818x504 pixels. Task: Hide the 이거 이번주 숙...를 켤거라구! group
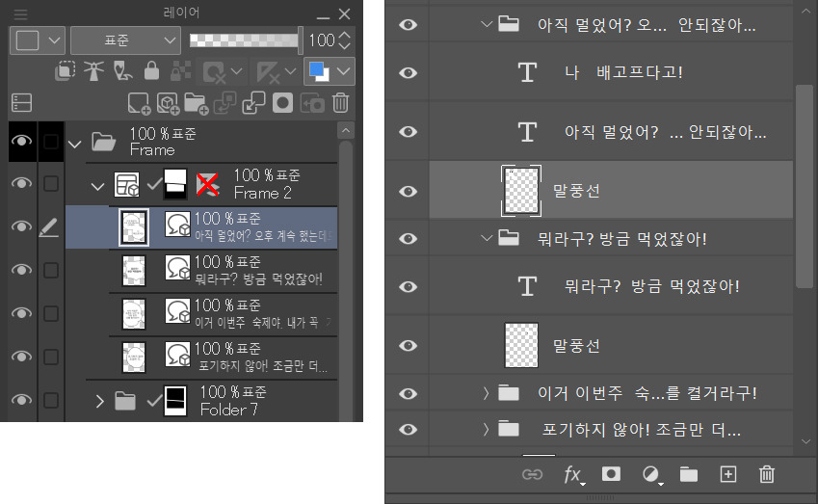[x=408, y=393]
